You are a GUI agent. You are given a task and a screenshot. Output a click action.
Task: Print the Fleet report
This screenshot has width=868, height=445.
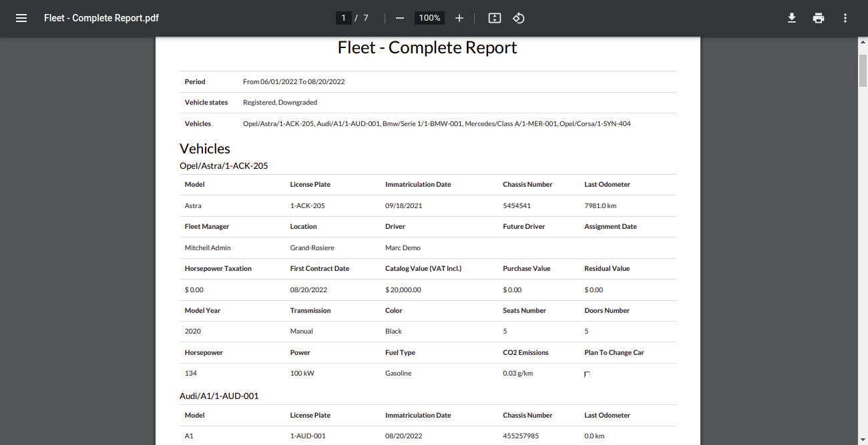[819, 18]
